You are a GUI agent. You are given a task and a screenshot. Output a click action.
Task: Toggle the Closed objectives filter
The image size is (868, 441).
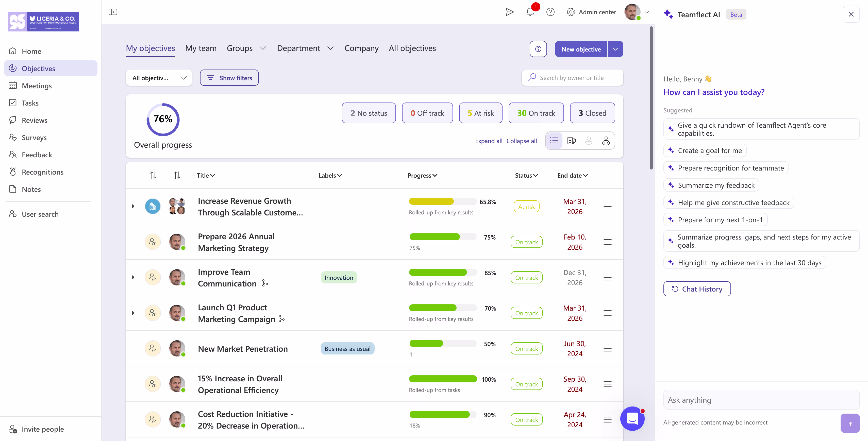coord(592,113)
